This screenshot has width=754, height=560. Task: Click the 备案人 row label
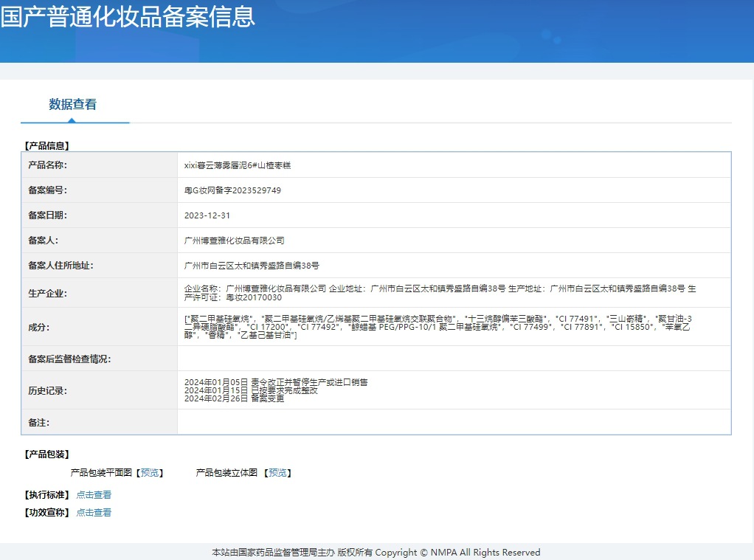[x=44, y=240]
